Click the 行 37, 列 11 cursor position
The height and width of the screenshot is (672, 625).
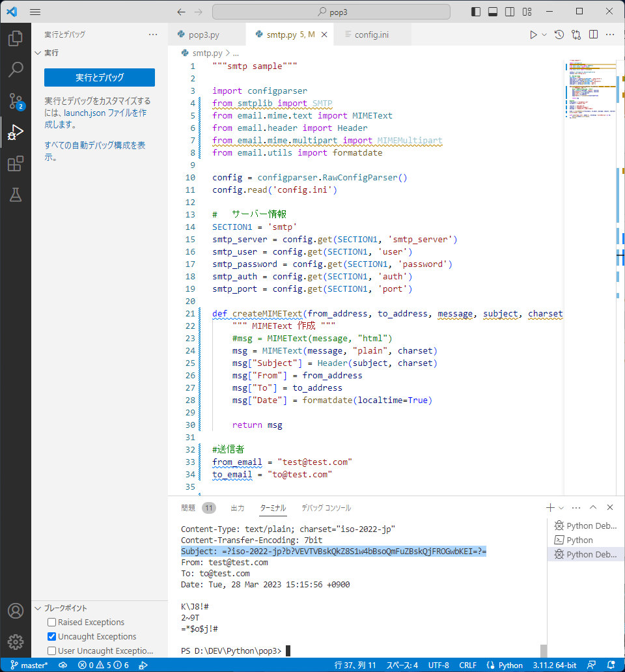click(355, 665)
